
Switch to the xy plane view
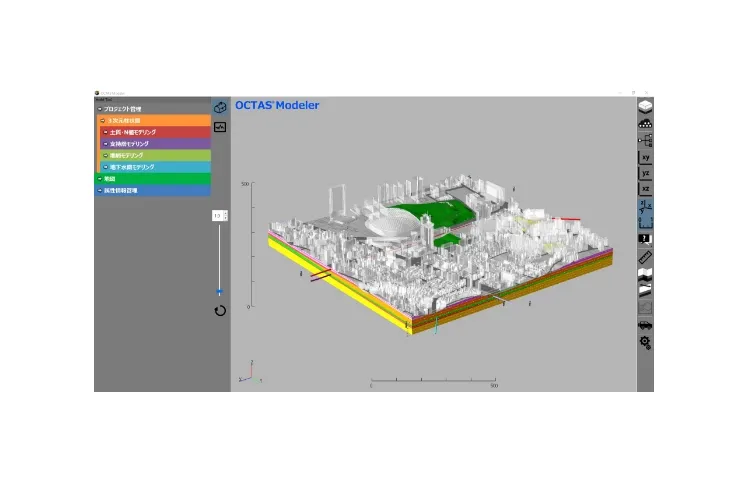pos(645,157)
